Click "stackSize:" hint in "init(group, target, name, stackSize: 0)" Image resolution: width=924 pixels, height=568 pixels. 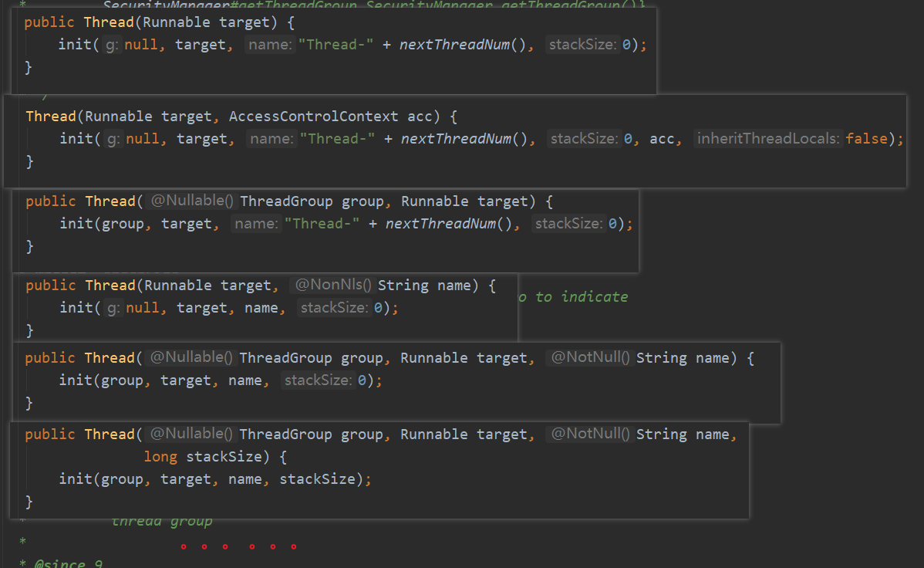(x=319, y=380)
